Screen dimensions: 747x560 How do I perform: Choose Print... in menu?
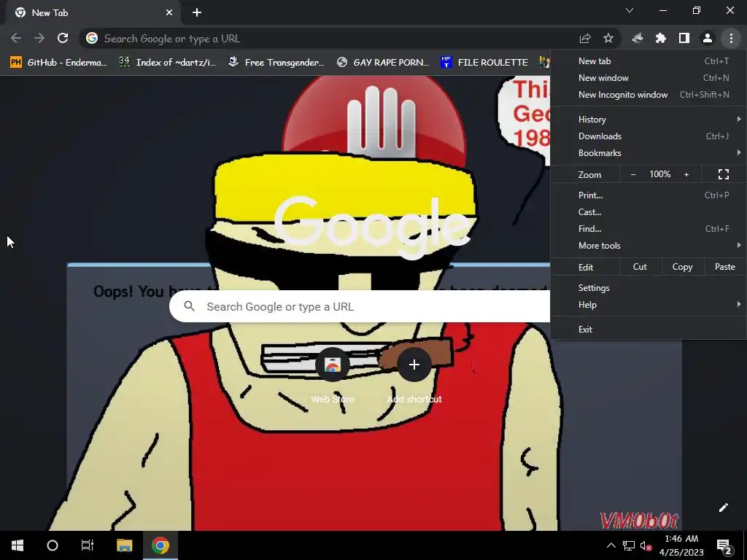coord(649,195)
